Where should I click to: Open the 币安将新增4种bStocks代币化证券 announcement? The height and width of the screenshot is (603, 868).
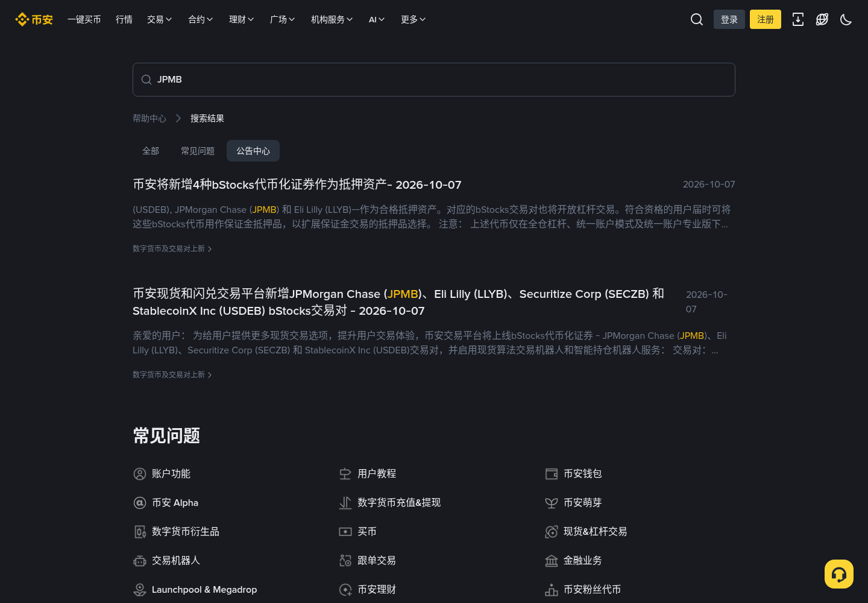[297, 185]
